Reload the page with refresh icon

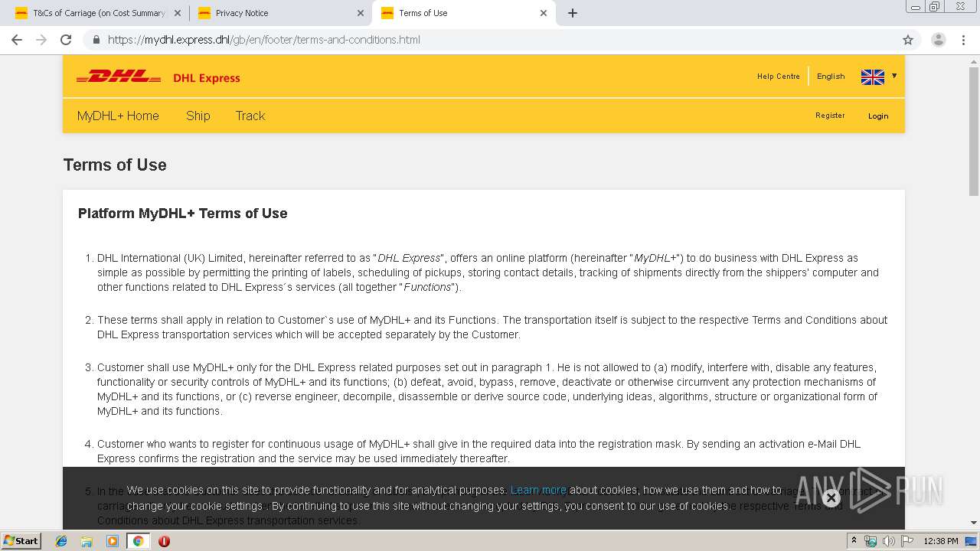click(66, 40)
